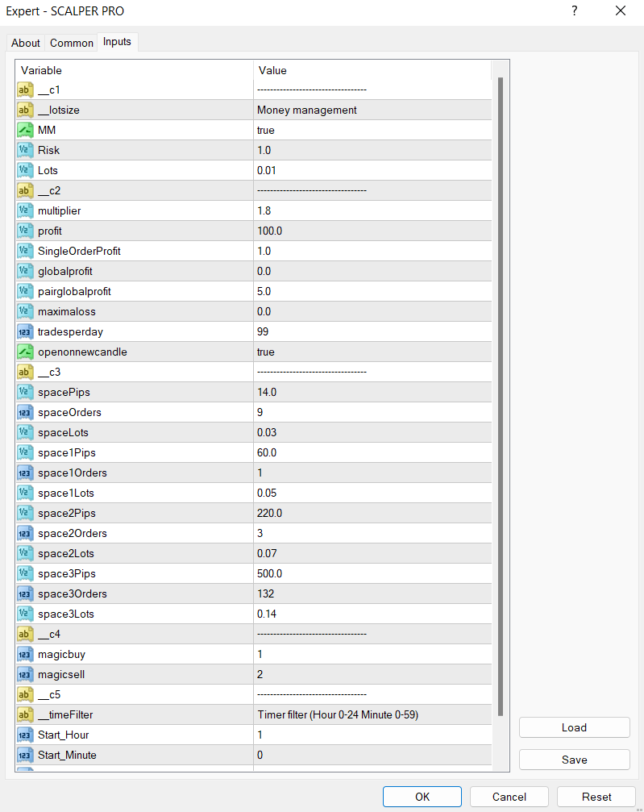Click the boolean icon next to MM
This screenshot has height=812, width=644.
click(25, 130)
